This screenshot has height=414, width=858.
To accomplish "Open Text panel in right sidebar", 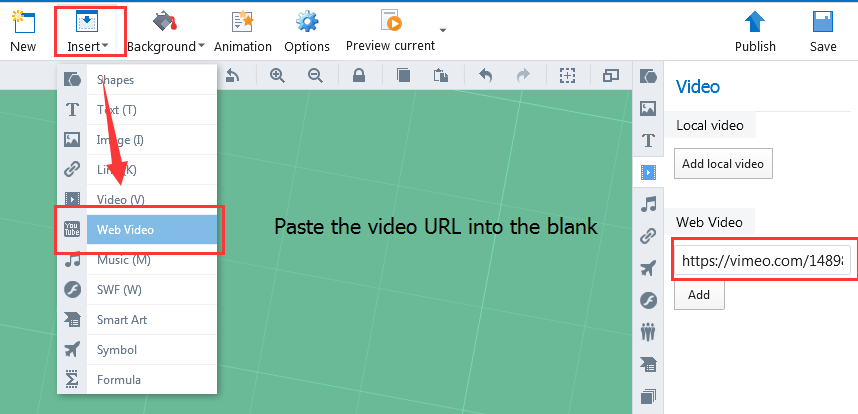I will (648, 141).
